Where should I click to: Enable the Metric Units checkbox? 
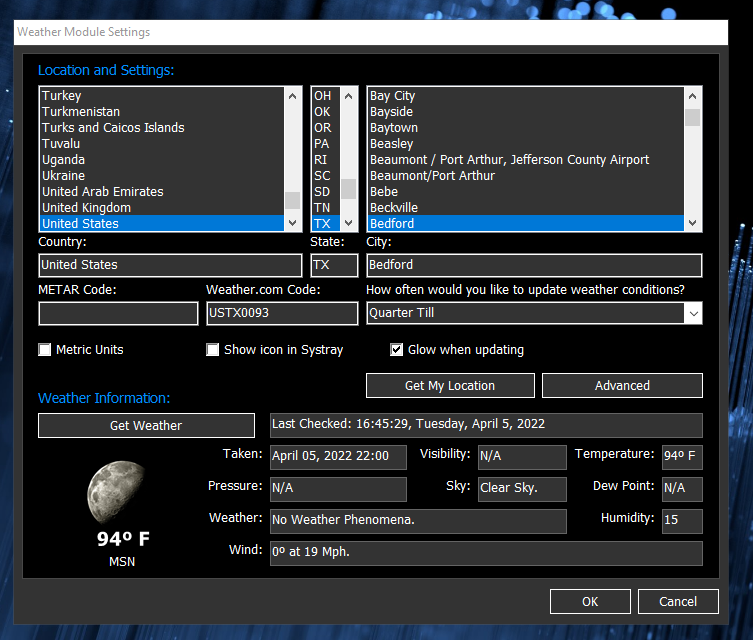point(45,350)
